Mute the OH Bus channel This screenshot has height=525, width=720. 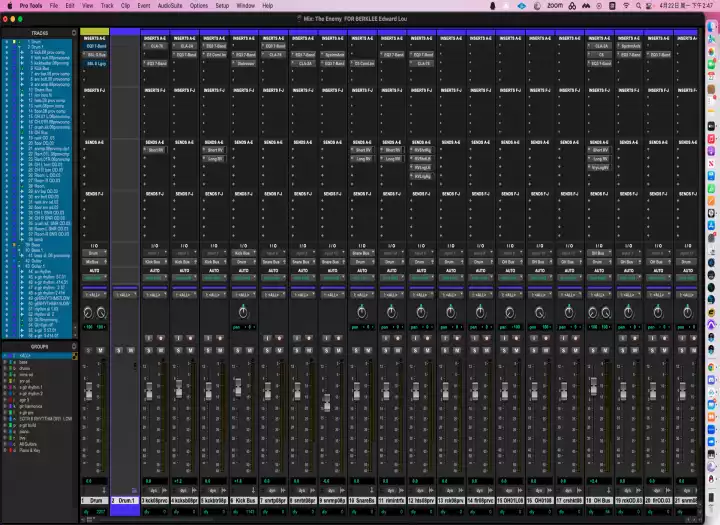click(x=606, y=349)
